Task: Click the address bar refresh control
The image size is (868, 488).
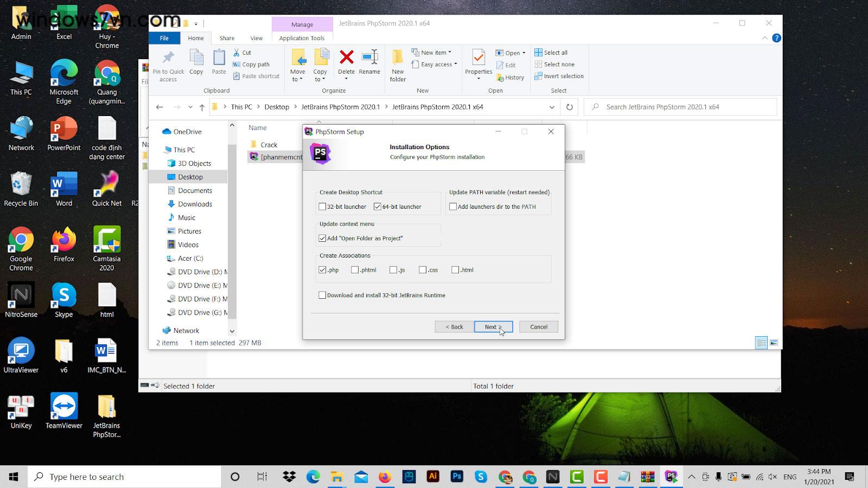Action: pos(569,107)
